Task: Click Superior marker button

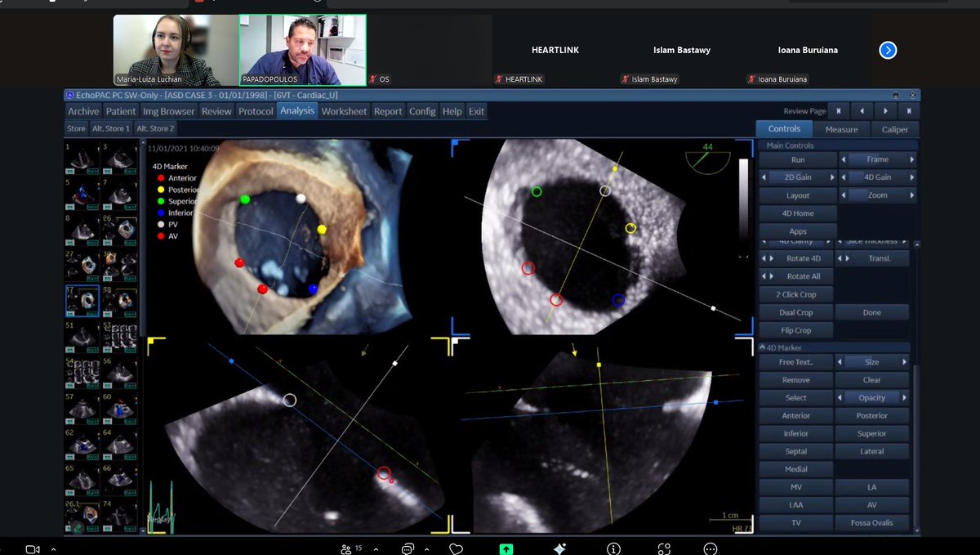Action: point(872,433)
